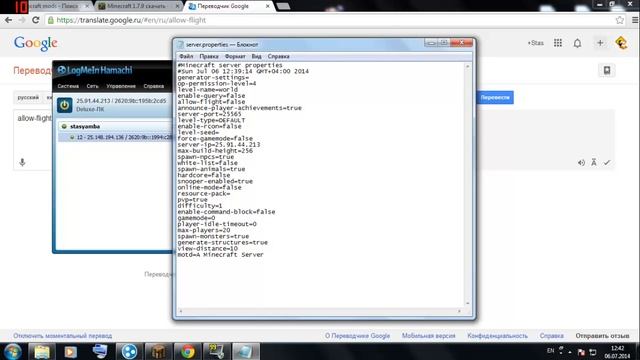Image resolution: width=640 pixels, height=360 pixels.
Task: Click the microphone voice input icon
Action: click(22, 162)
